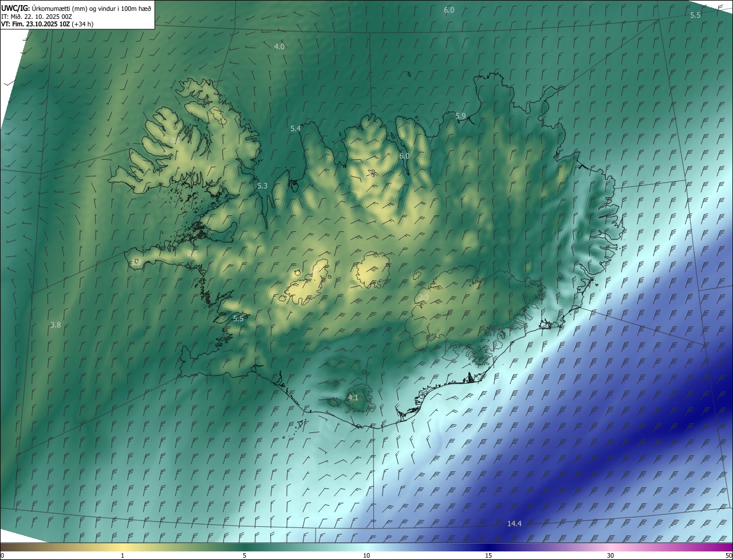Screen dimensions: 733x560
Task: Click the 5.3 value label on the map
Action: pyautogui.click(x=262, y=186)
